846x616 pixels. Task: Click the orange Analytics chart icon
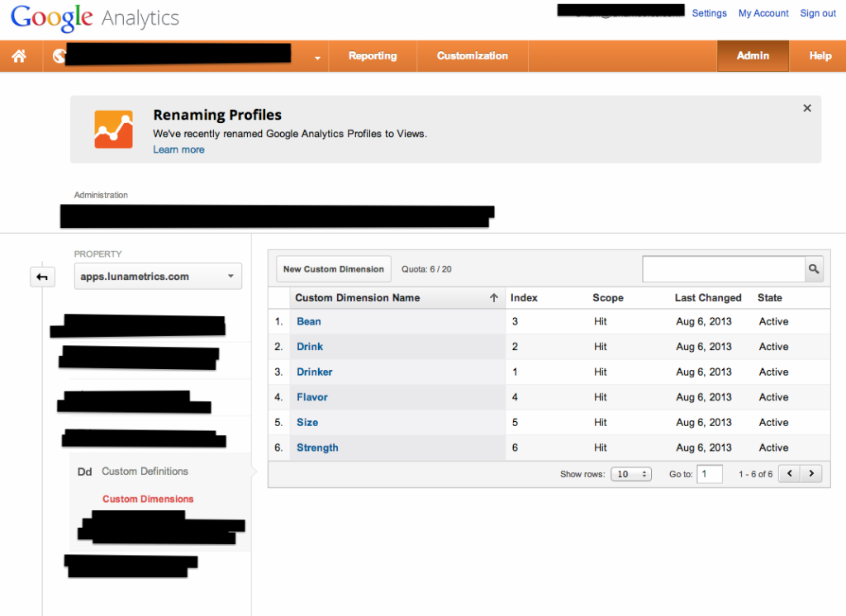point(113,130)
